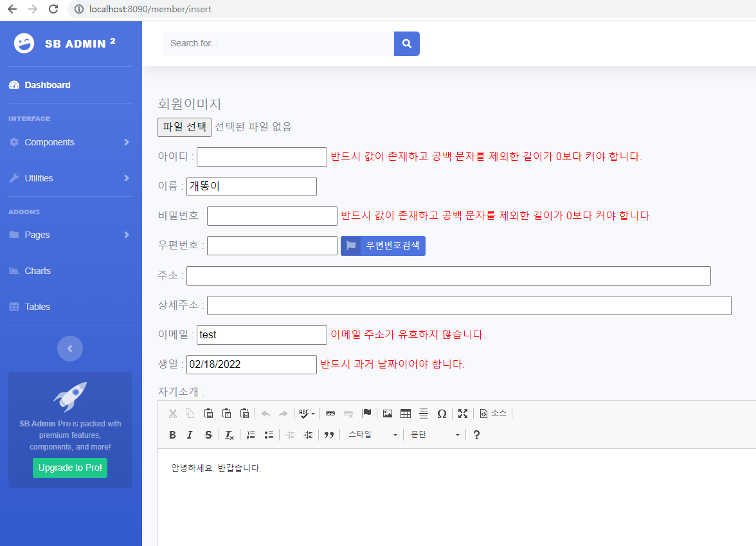Open the special character Omega tool

pyautogui.click(x=442, y=414)
